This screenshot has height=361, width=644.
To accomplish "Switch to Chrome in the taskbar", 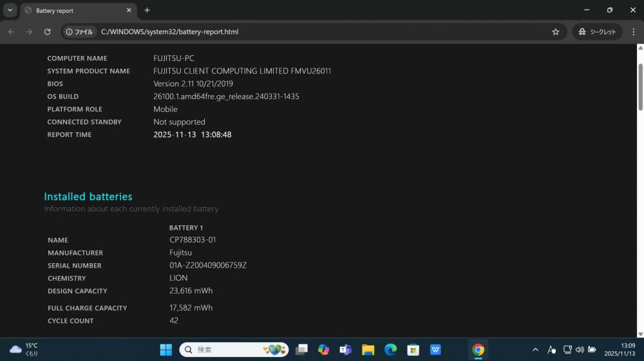I will coord(478,349).
